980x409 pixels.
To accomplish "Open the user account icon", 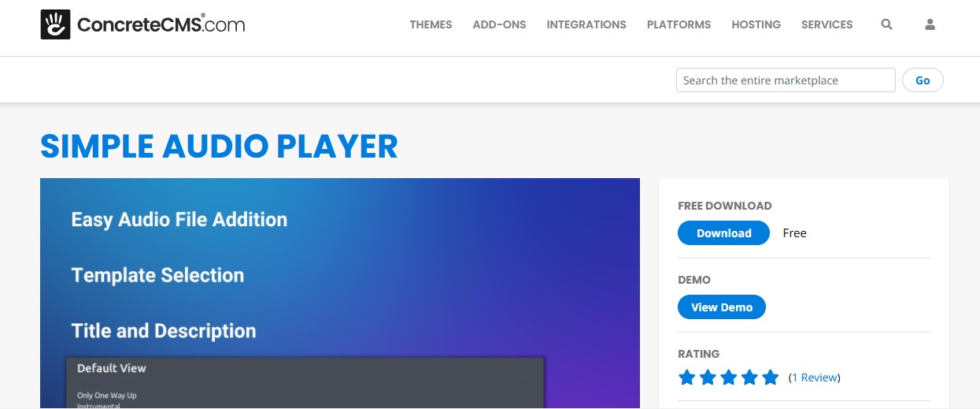I will [930, 24].
